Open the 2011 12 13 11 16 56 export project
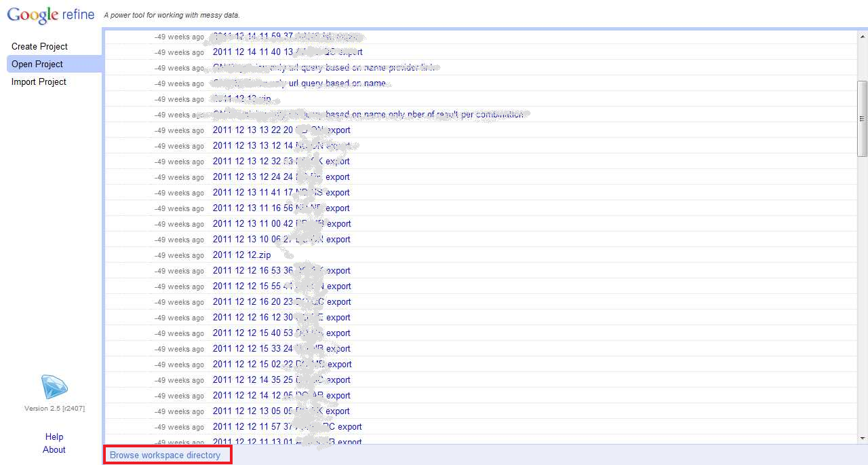This screenshot has width=868, height=465. pos(281,208)
